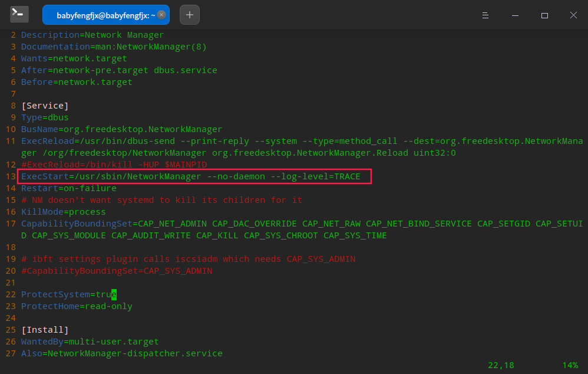Click the ProtectHome=read-only line
The height and width of the screenshot is (374, 588).
[x=77, y=306]
